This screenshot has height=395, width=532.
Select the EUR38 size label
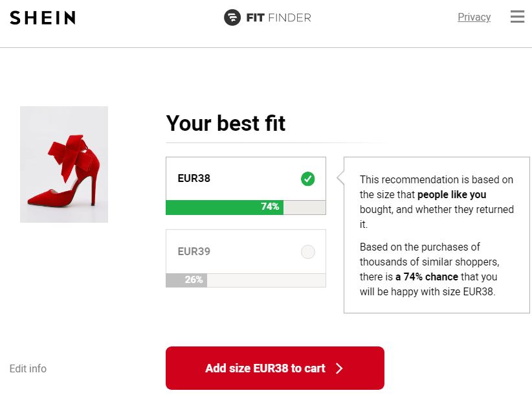coord(194,178)
